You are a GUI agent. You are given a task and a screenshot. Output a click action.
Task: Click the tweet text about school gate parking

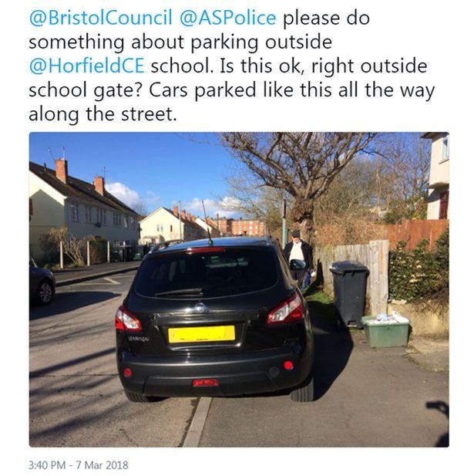pyautogui.click(x=231, y=90)
